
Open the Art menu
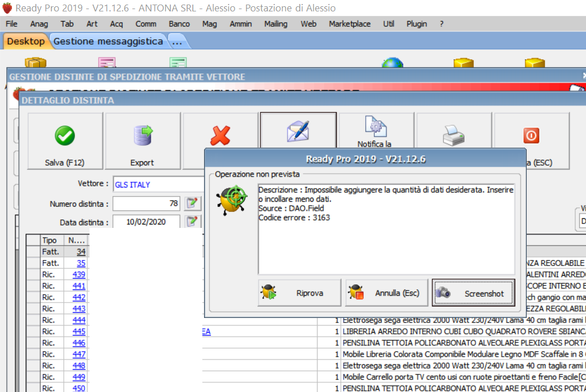pyautogui.click(x=92, y=24)
